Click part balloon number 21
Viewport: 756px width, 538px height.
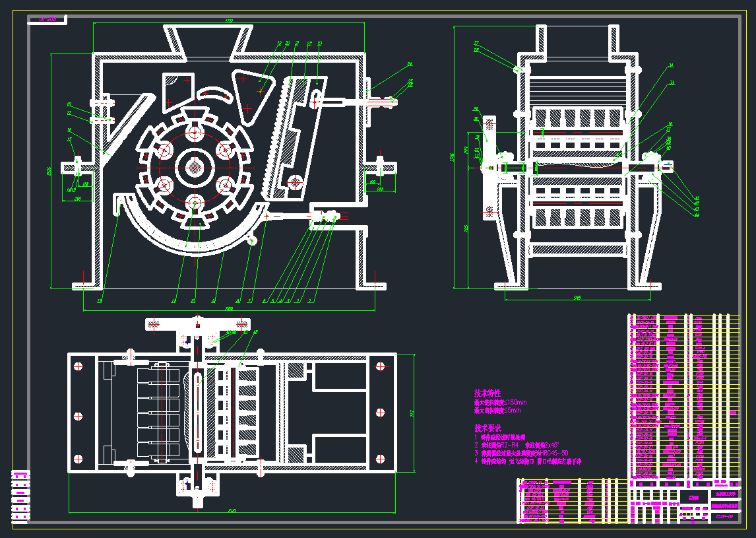297,44
